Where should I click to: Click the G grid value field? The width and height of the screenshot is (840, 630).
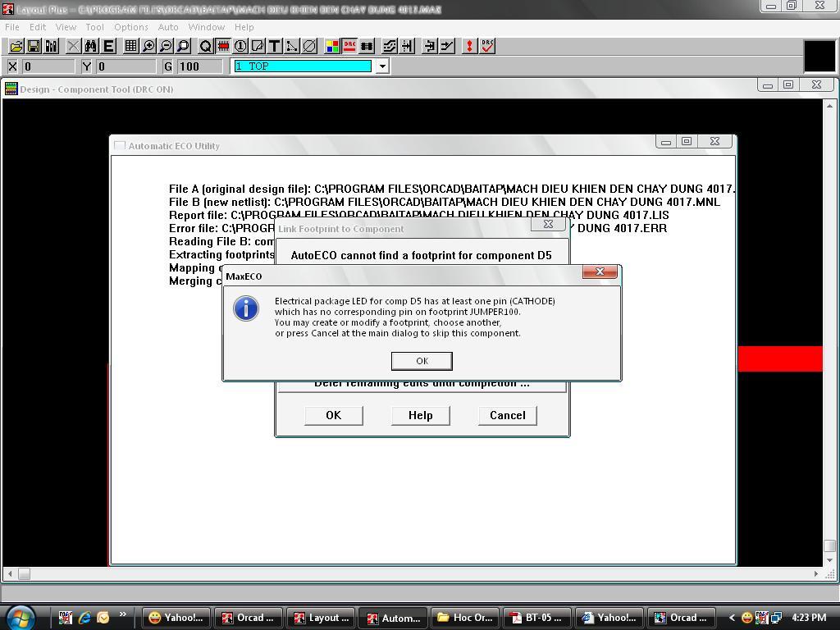[x=200, y=66]
